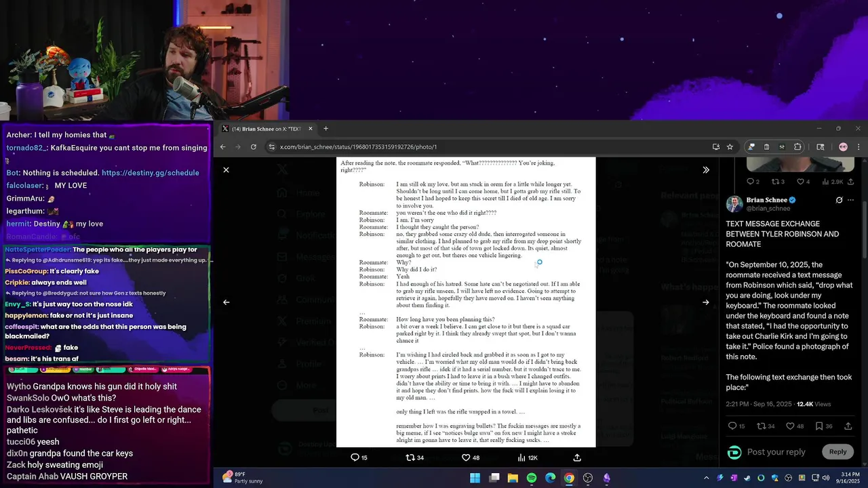Open the Chrome profile avatar
The height and width of the screenshot is (488, 868).
tap(843, 146)
